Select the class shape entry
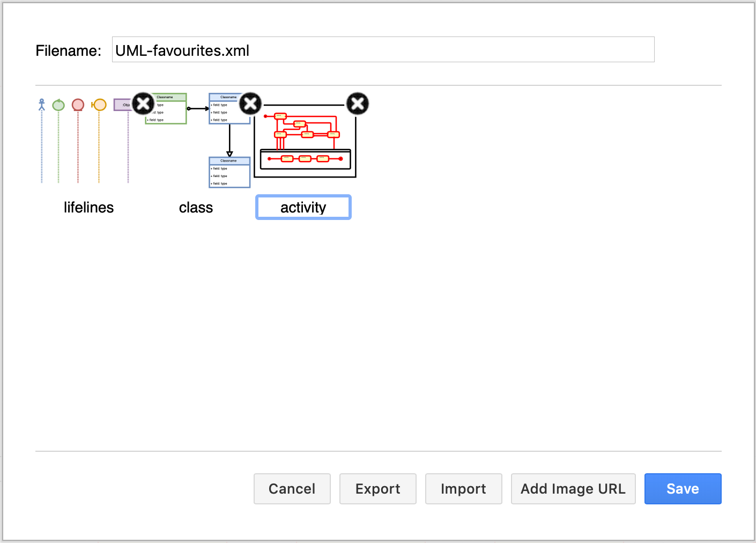 [x=195, y=207]
